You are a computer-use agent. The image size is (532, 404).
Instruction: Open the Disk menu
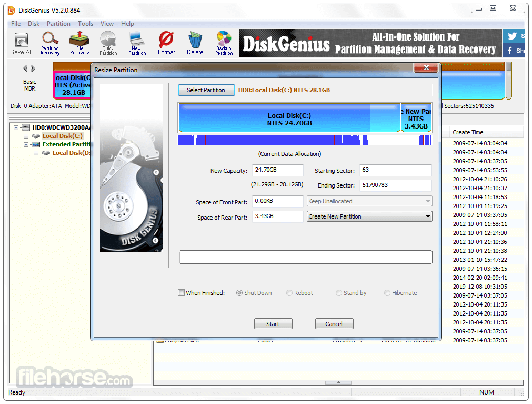[x=34, y=24]
